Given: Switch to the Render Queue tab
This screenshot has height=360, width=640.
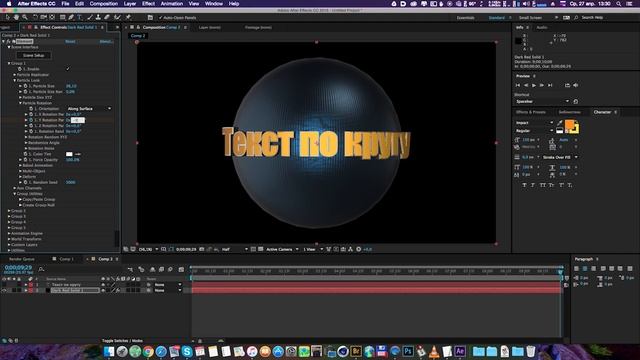Looking at the screenshot, I should (22, 259).
